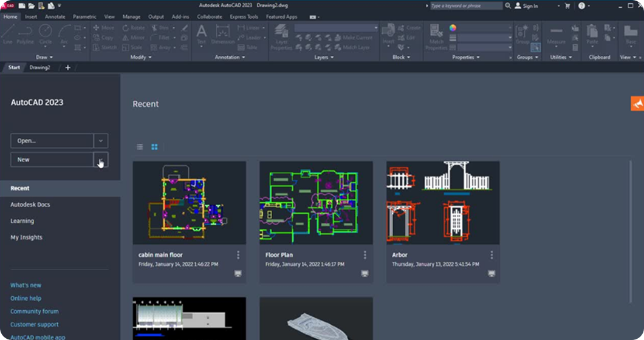The height and width of the screenshot is (340, 644).
Task: Select the Line tool in Draw panel
Action: (8, 33)
